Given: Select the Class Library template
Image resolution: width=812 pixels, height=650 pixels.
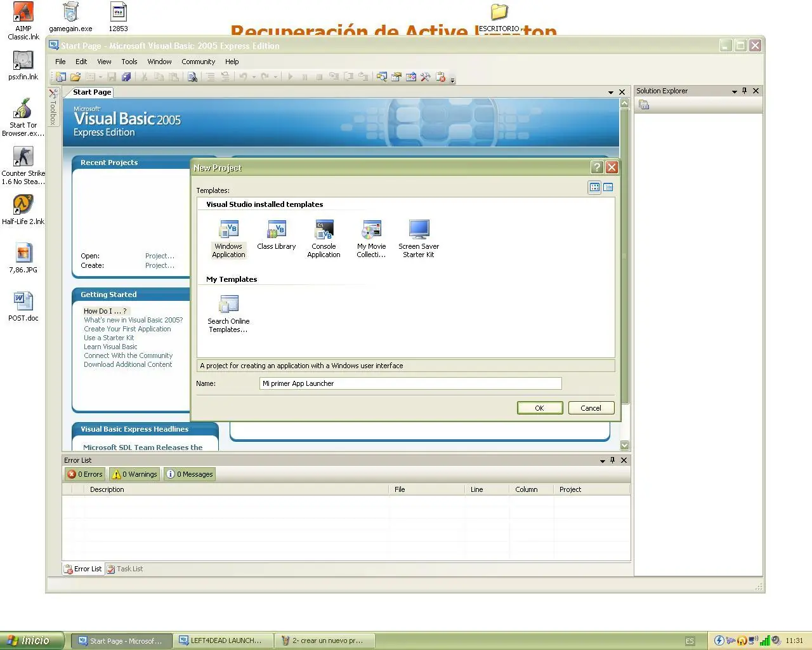Looking at the screenshot, I should coord(277,235).
